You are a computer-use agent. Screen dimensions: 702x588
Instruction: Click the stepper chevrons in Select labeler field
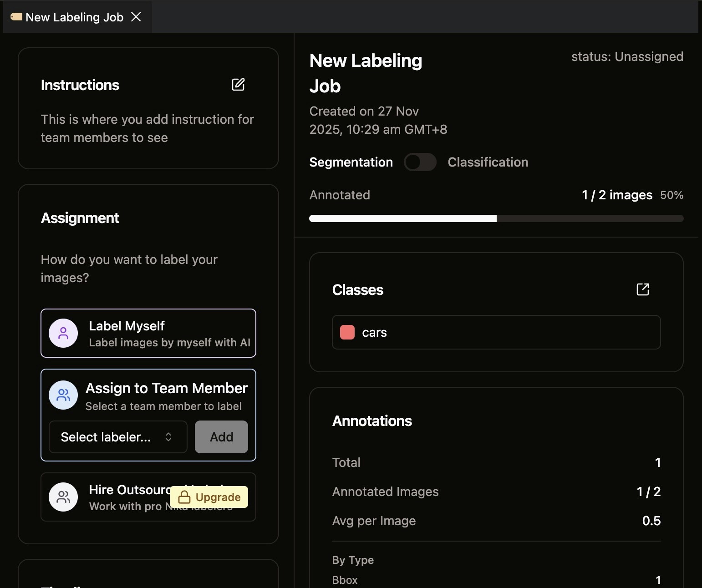point(168,437)
